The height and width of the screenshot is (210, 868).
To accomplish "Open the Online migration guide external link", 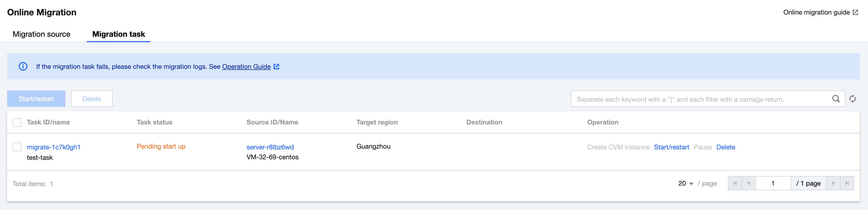I will click(820, 12).
